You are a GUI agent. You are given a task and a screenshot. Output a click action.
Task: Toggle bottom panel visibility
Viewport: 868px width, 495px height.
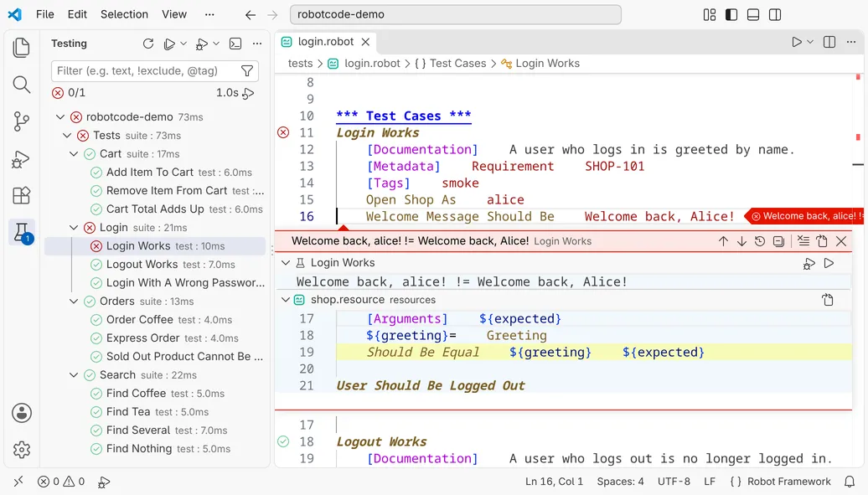tap(753, 15)
